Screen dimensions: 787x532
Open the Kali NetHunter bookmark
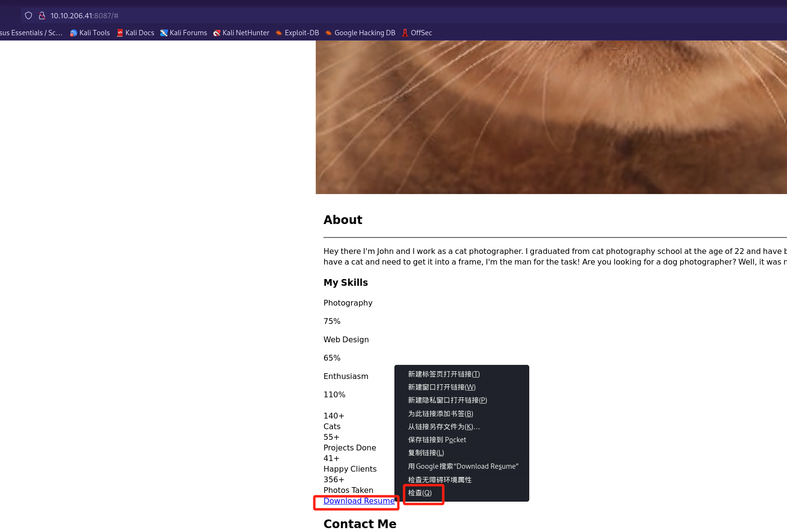(241, 33)
